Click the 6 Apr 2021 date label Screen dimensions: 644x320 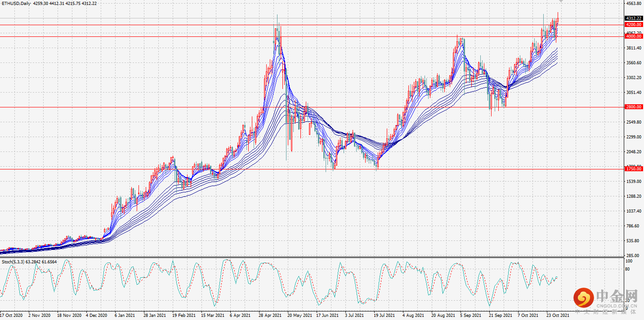[240, 316]
